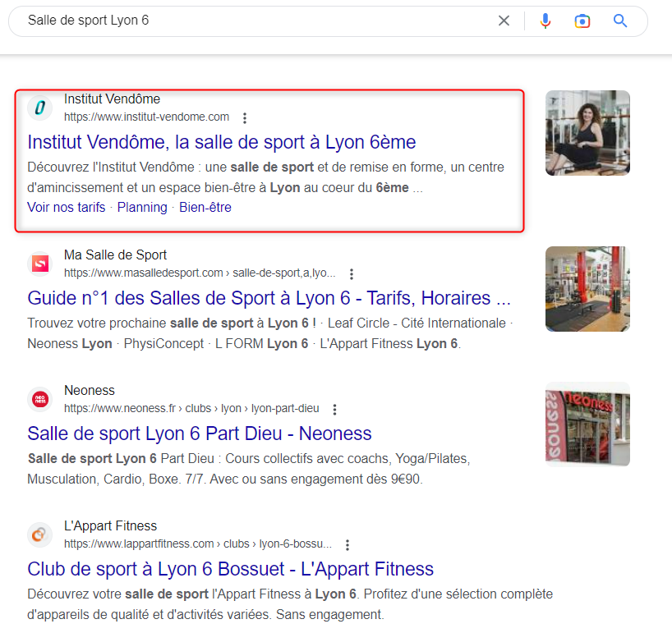Open three-dot menu beside lappartfitness.com URL
The width and height of the screenshot is (672, 633).
tap(348, 545)
